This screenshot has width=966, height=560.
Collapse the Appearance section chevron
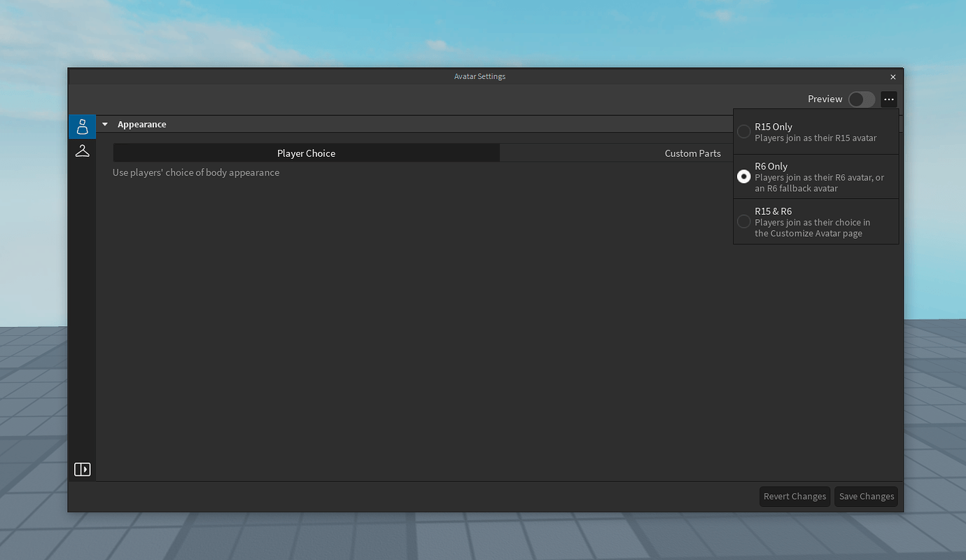(x=104, y=124)
